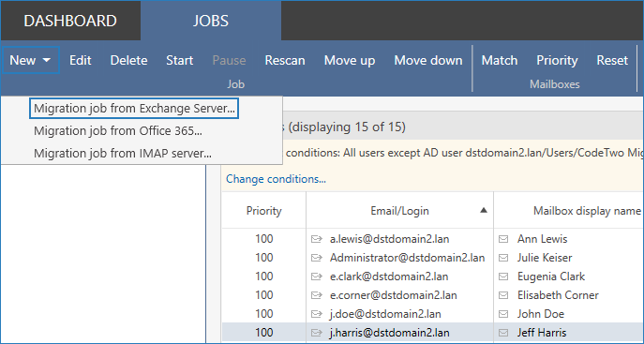Choose Migration job from Exchange Server
This screenshot has height=344, width=644.
(134, 109)
